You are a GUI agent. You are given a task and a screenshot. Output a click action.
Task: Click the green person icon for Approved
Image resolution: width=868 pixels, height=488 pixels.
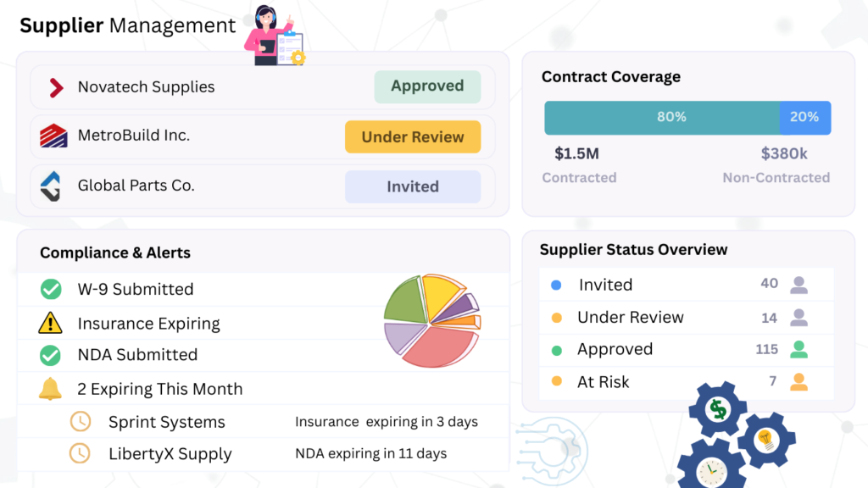pos(798,349)
